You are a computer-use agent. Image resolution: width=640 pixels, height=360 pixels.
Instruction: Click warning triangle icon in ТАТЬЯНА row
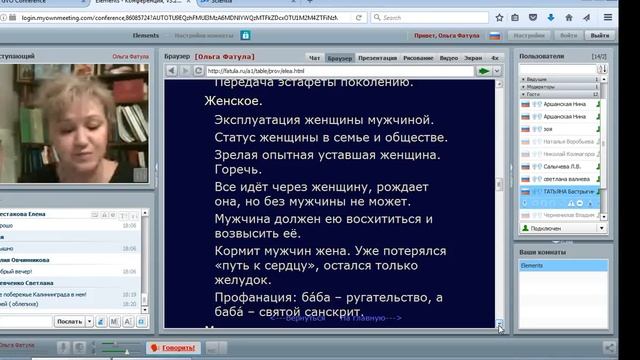pyautogui.click(x=571, y=203)
